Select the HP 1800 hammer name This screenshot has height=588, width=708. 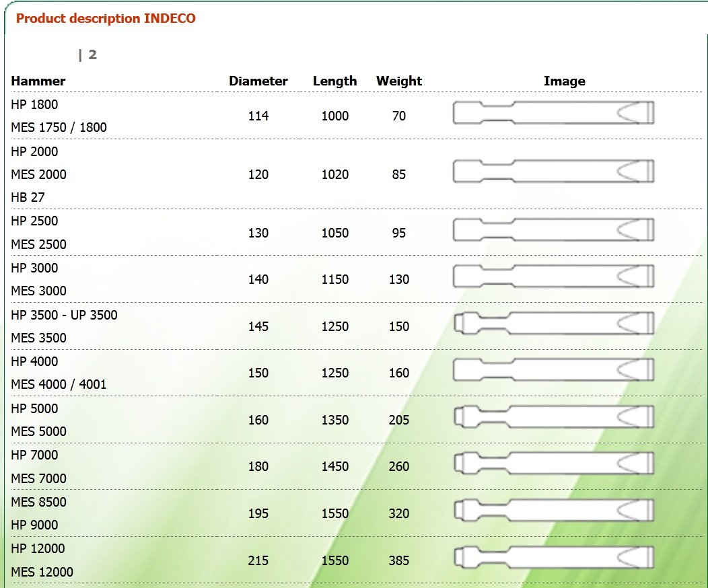[34, 104]
